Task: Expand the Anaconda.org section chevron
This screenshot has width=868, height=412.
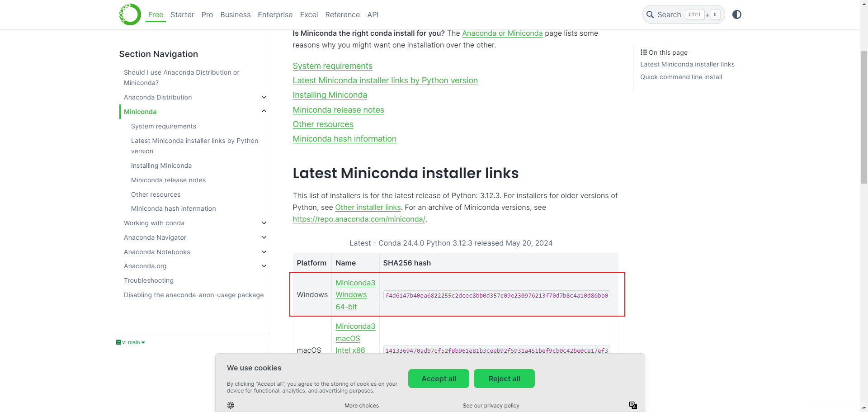Action: tap(264, 266)
